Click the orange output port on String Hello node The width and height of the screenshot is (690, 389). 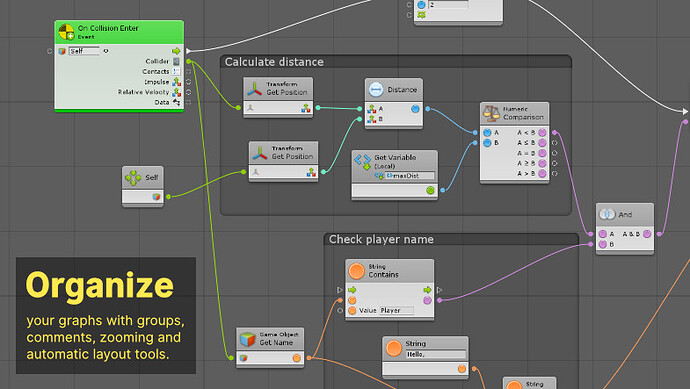tap(462, 369)
